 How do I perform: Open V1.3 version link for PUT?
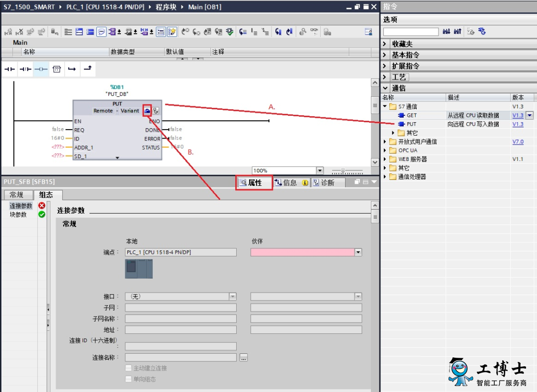pyautogui.click(x=518, y=124)
